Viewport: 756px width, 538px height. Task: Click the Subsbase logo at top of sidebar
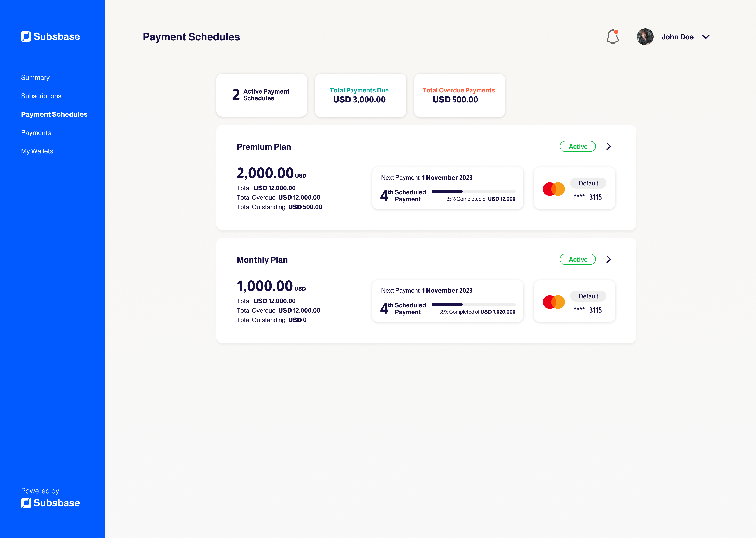[x=50, y=36]
